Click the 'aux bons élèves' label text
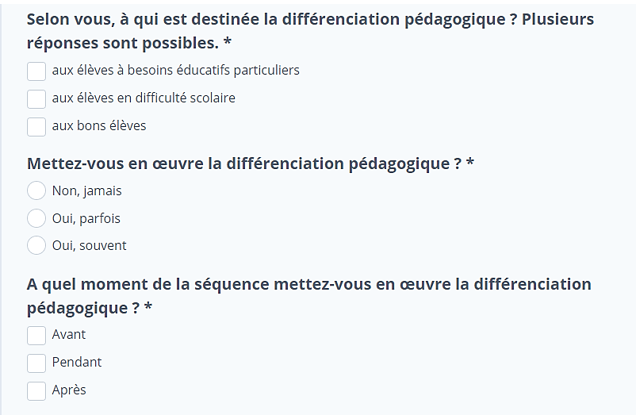Viewport: 636px width, 415px height. click(99, 127)
